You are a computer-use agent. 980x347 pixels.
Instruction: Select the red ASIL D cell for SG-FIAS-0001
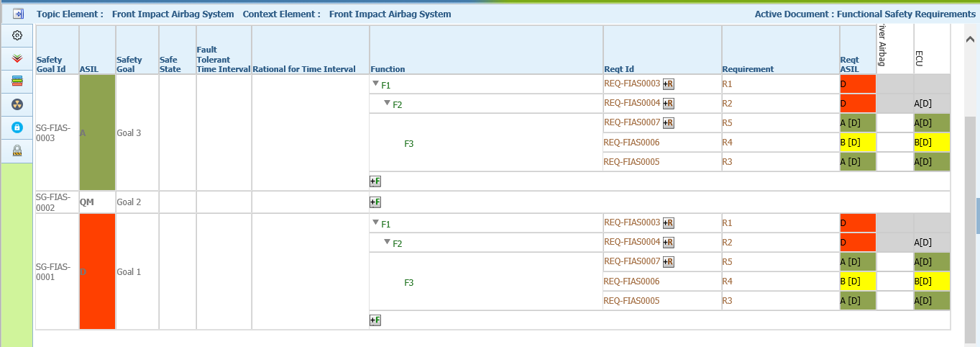[x=98, y=271]
